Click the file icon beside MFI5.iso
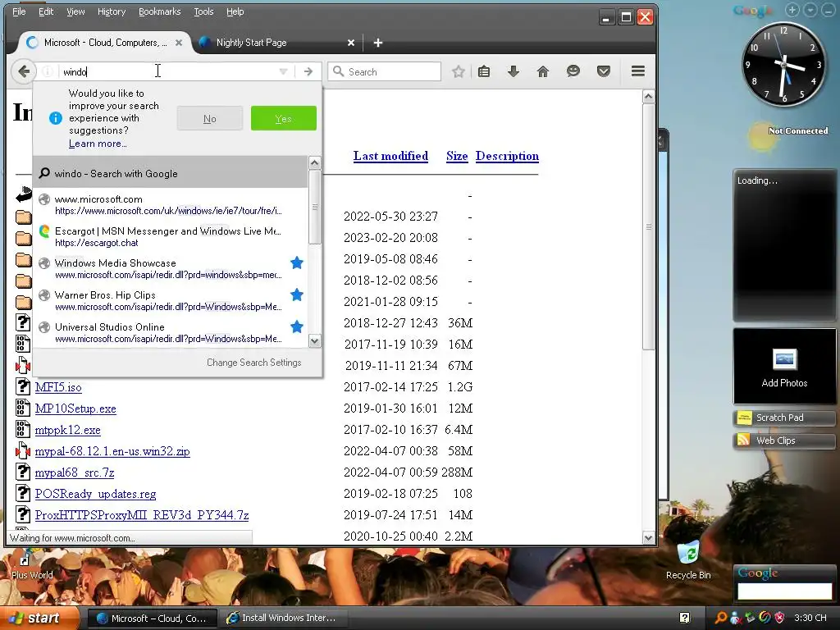The height and width of the screenshot is (630, 840). click(22, 386)
